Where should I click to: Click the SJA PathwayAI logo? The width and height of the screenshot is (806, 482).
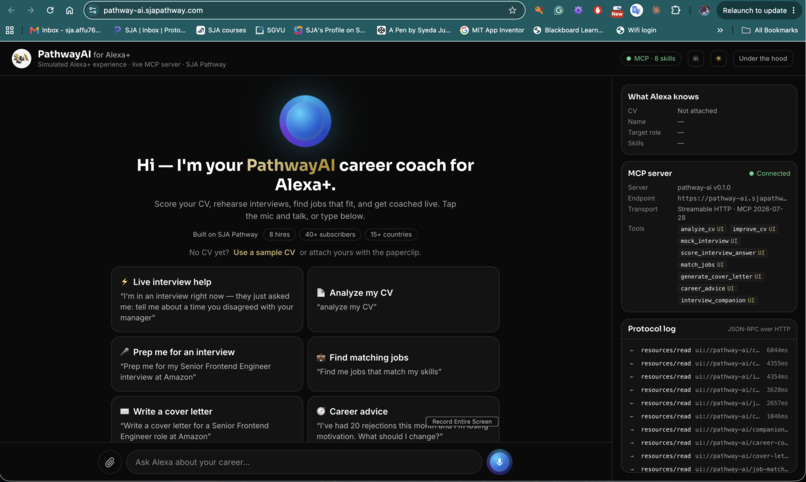22,59
